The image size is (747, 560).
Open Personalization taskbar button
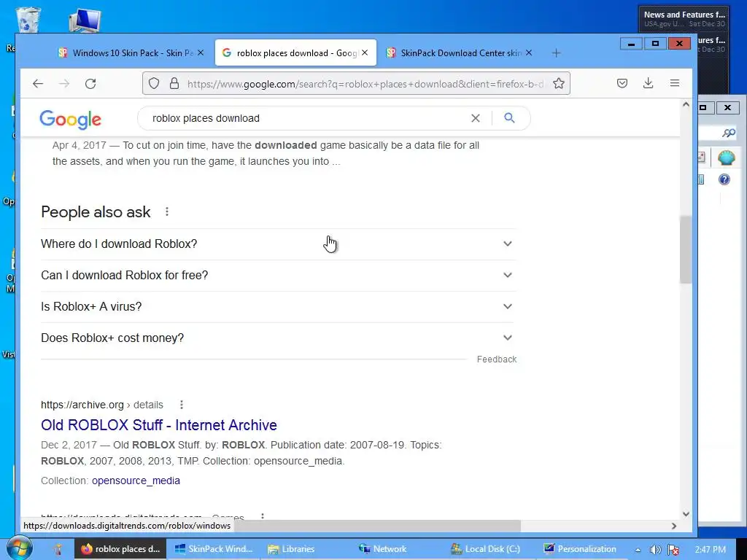[580, 549]
